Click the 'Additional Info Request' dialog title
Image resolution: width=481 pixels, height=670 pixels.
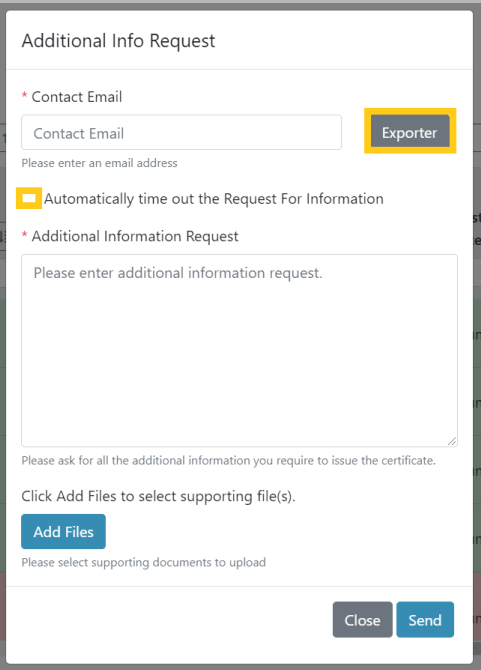click(x=118, y=41)
